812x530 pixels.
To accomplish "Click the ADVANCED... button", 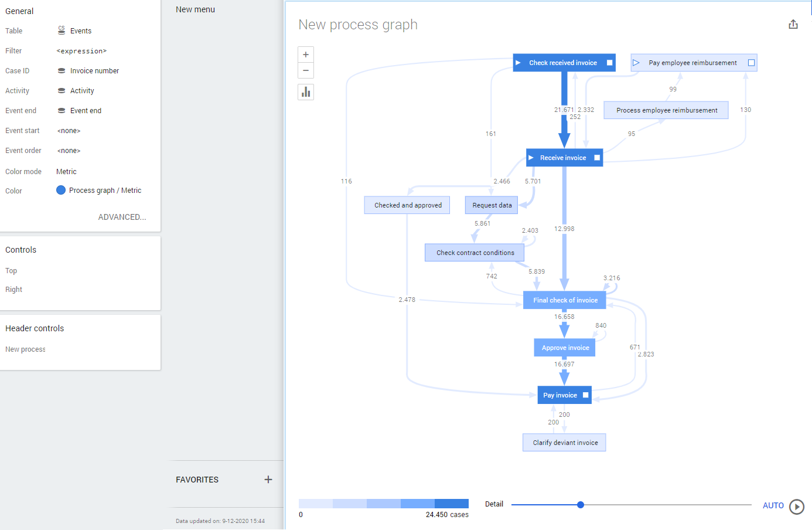I will tap(122, 217).
